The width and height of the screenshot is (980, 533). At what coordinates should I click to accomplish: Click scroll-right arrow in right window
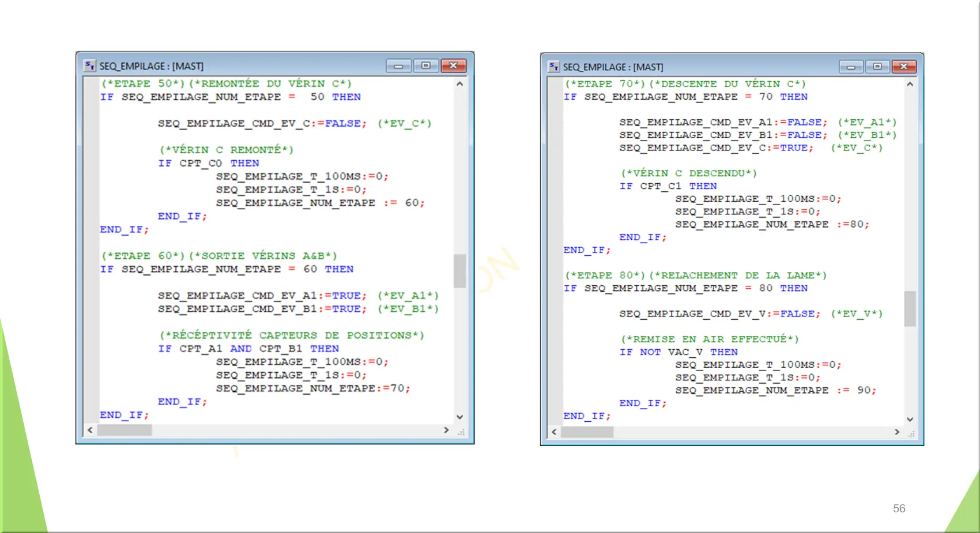(897, 432)
